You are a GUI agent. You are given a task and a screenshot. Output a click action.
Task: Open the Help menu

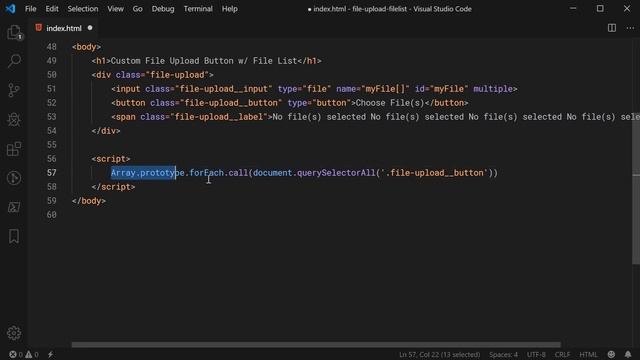[230, 9]
